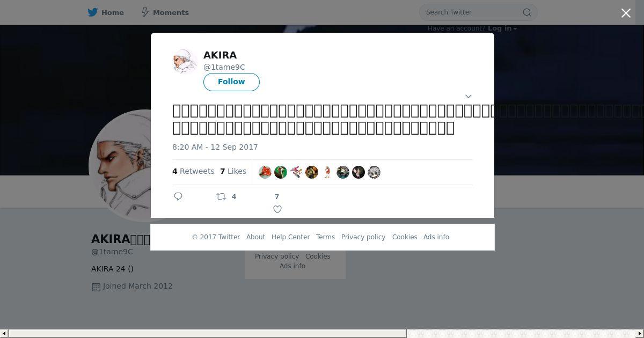Click the horizontal scrollbar thumb
Viewport: 644px width, 338px height.
207,334
